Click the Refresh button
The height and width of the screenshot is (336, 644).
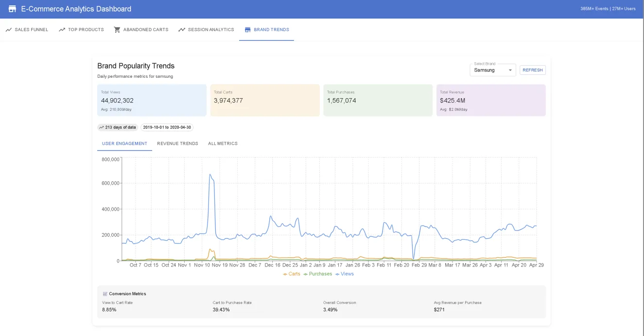tap(533, 70)
